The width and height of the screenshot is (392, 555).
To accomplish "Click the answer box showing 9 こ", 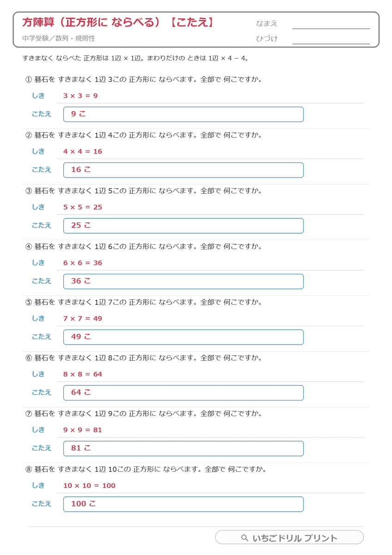I will tap(184, 114).
